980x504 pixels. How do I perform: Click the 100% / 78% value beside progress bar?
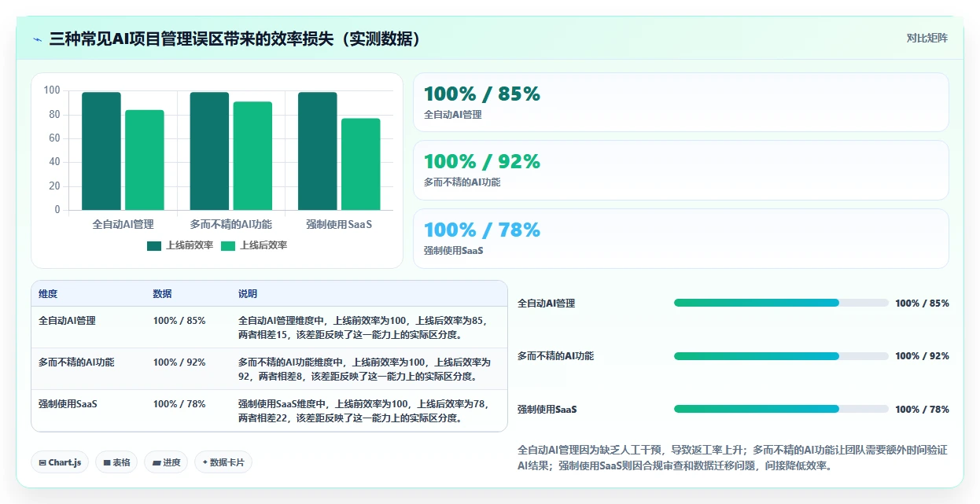click(922, 410)
